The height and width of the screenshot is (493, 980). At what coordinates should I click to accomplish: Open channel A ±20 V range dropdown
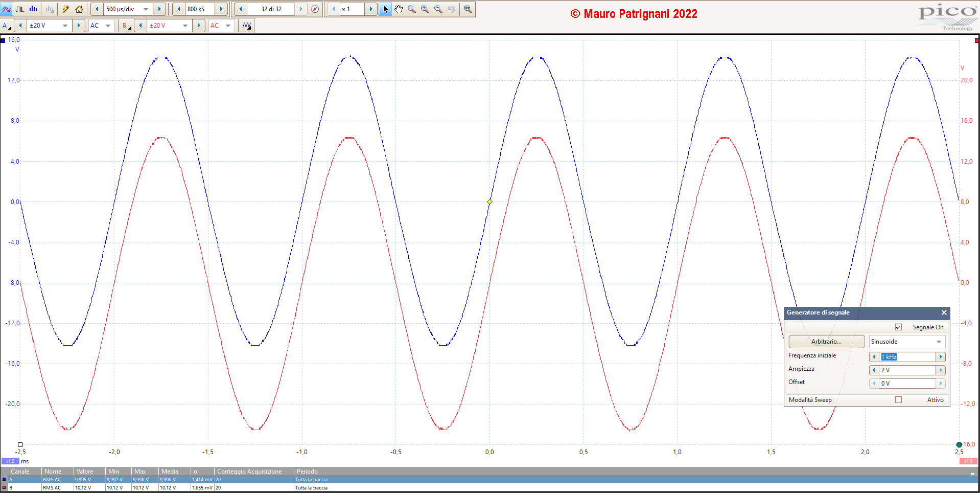[65, 26]
